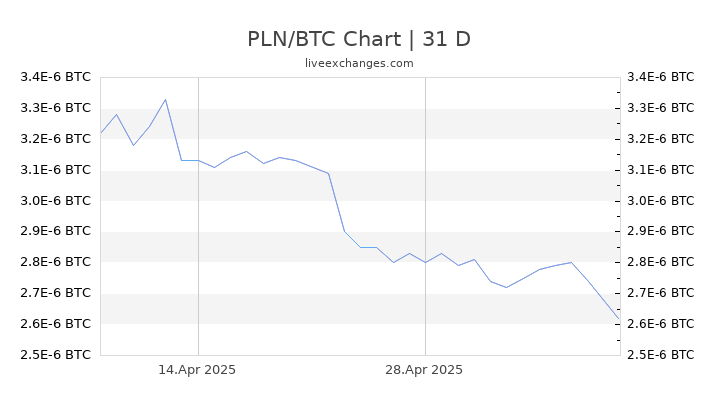720x405 pixels.
Task: Click the left 3.3E-6 BTC axis label
Action: (x=56, y=108)
